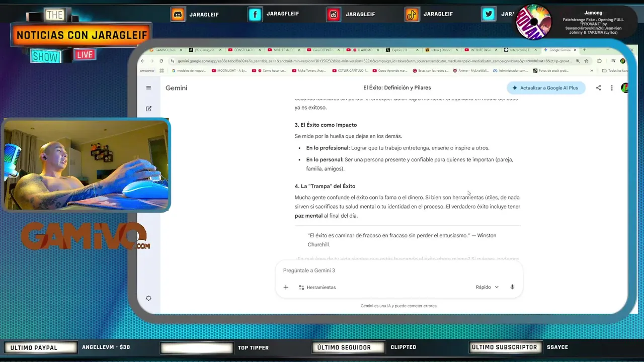Open the media control icon in toolbar
The width and height of the screenshot is (644, 362).
coord(613,61)
